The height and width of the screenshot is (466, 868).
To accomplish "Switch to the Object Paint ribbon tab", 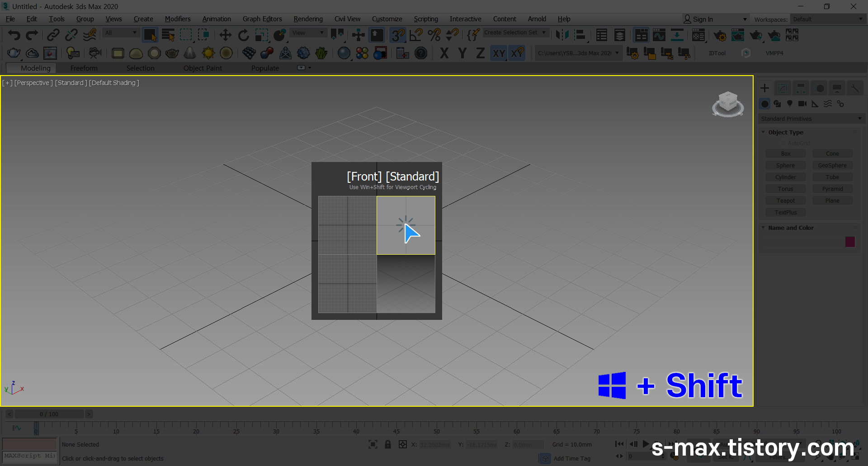I will pos(203,68).
